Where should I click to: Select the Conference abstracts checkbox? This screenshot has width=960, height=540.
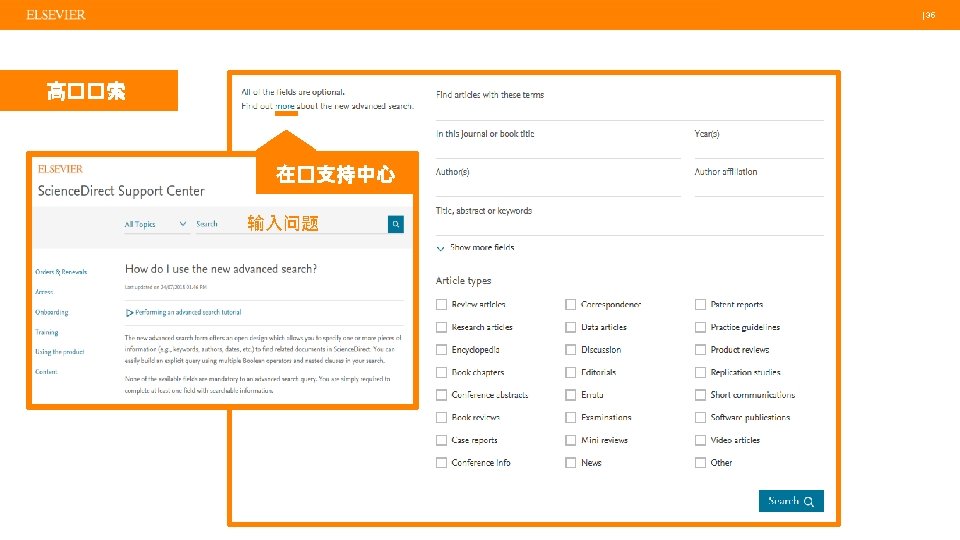[441, 395]
